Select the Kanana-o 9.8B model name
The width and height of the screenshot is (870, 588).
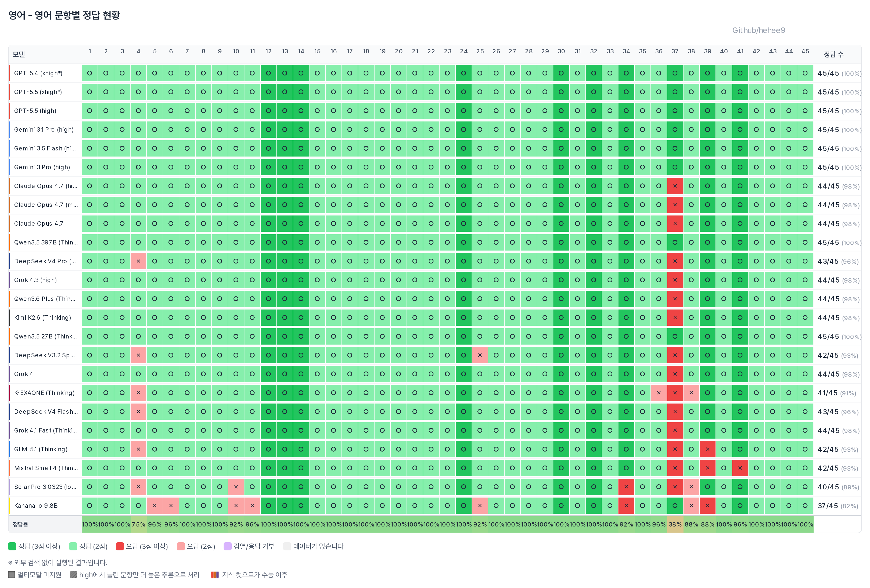tap(36, 506)
